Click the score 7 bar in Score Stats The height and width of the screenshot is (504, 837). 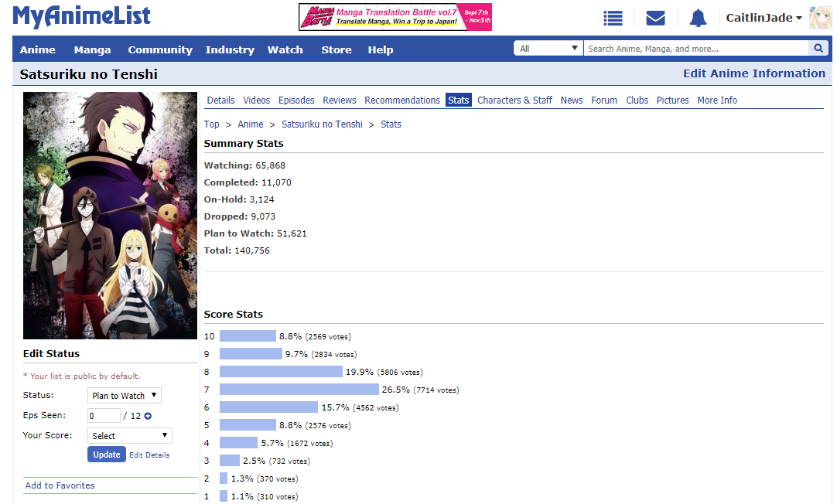[x=299, y=390]
